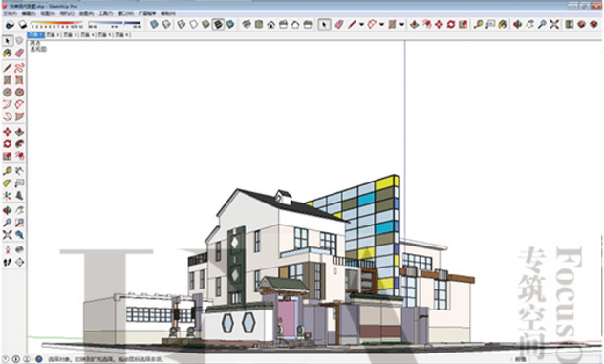604x364 pixels.
Task: Open the Extensions menu
Action: [147, 14]
